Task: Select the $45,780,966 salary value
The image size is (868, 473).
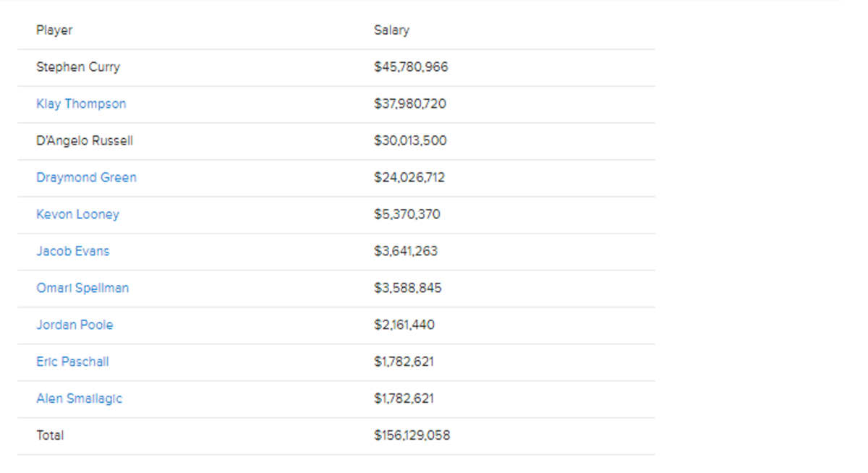Action: point(411,67)
